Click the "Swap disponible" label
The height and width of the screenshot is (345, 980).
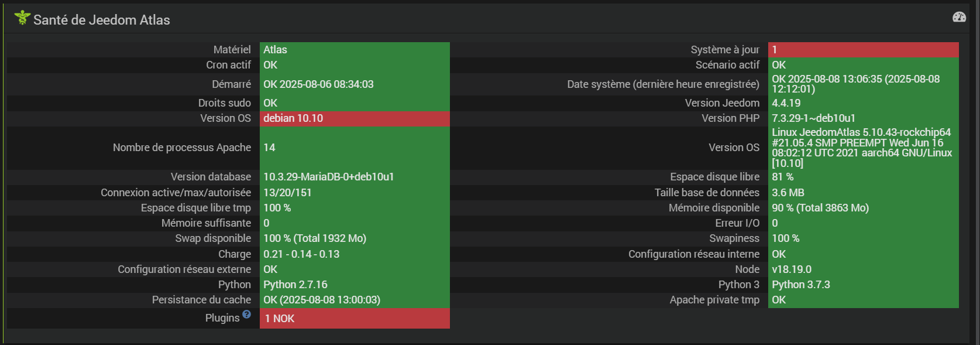(213, 238)
